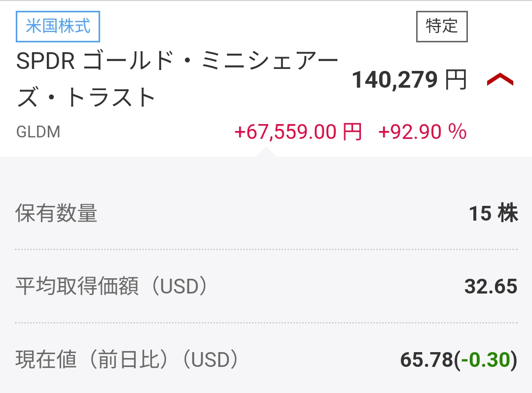
Task: Click the 米国株式 category badge
Action: pos(58,26)
